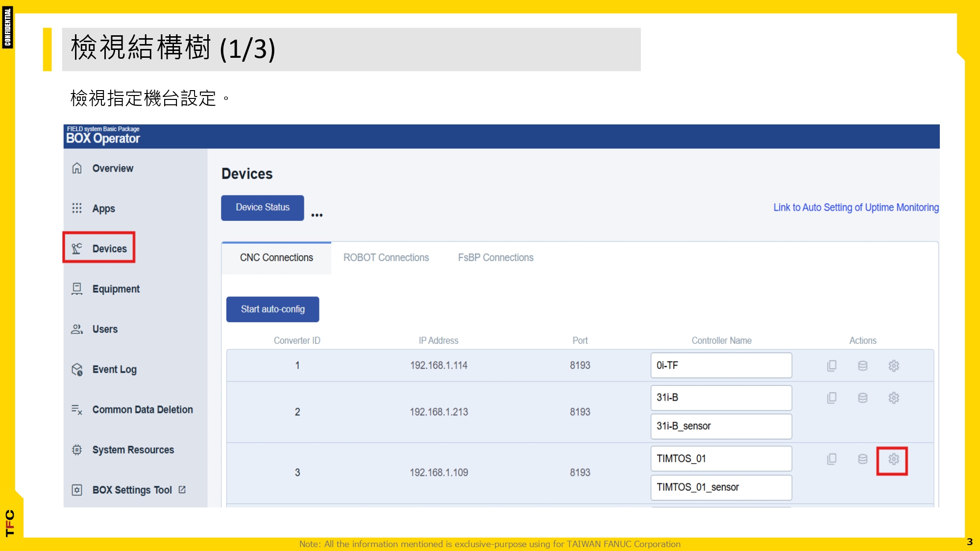Click the Users people icon
980x551 pixels.
coord(77,329)
